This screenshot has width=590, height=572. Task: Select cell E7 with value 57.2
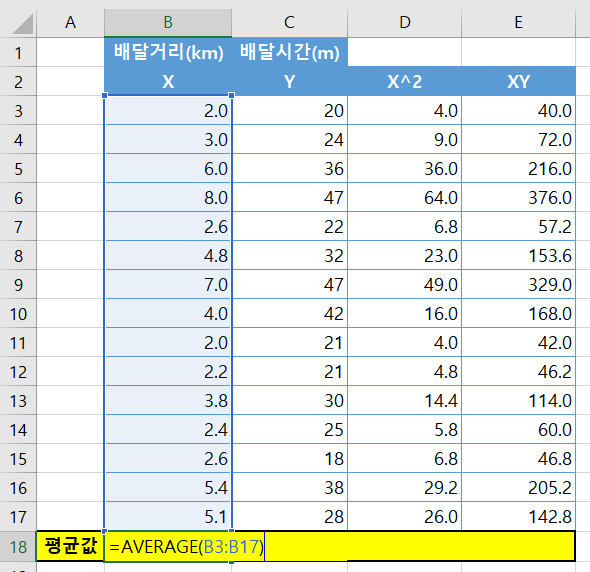(519, 226)
